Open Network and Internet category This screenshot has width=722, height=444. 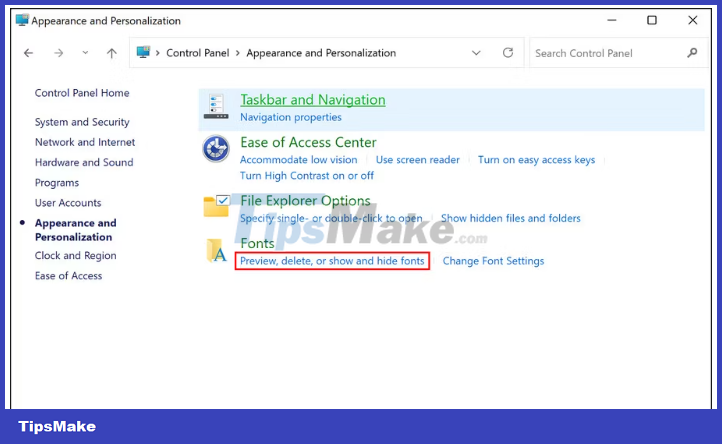click(85, 142)
